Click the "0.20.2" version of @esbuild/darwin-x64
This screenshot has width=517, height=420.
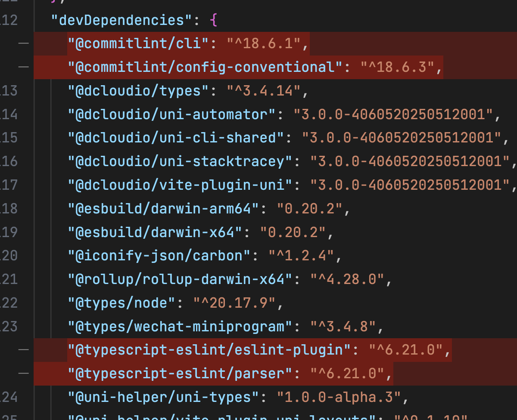point(293,232)
